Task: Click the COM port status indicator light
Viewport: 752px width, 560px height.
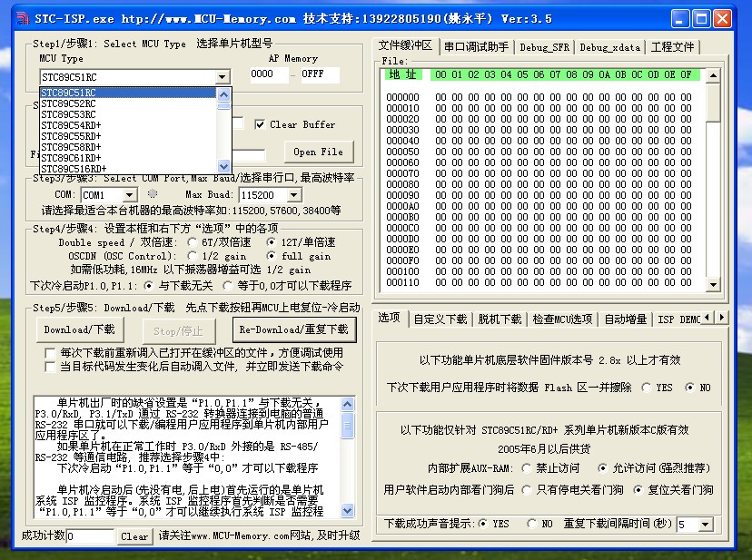Action: pos(153,193)
